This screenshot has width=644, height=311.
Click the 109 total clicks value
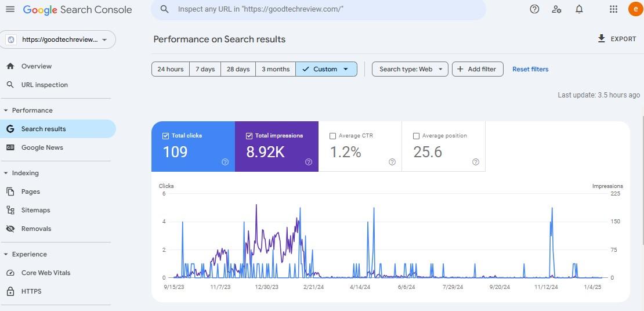pyautogui.click(x=175, y=152)
